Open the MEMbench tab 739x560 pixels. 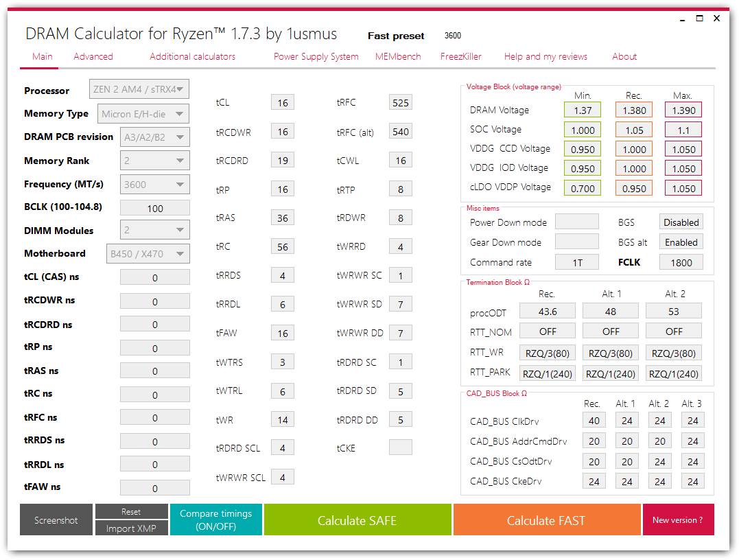point(398,56)
